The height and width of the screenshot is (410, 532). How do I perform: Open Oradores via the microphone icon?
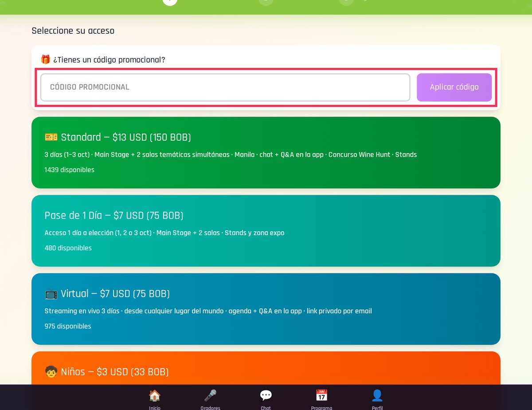(x=210, y=395)
